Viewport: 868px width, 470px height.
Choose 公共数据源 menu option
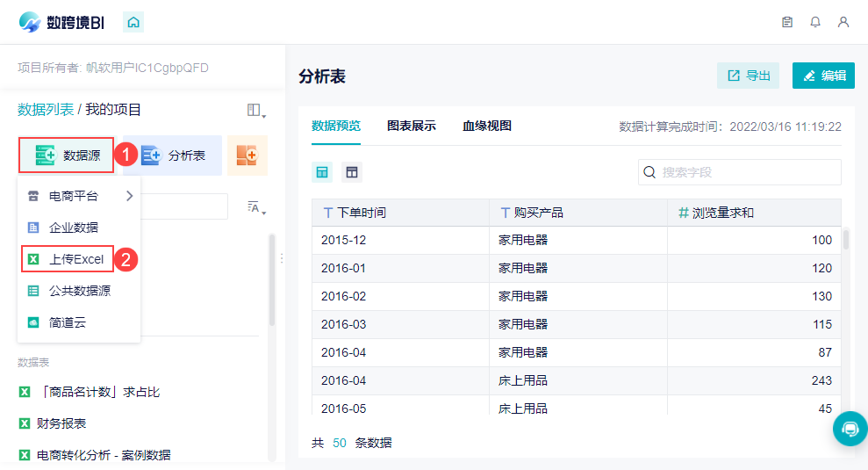(79, 291)
